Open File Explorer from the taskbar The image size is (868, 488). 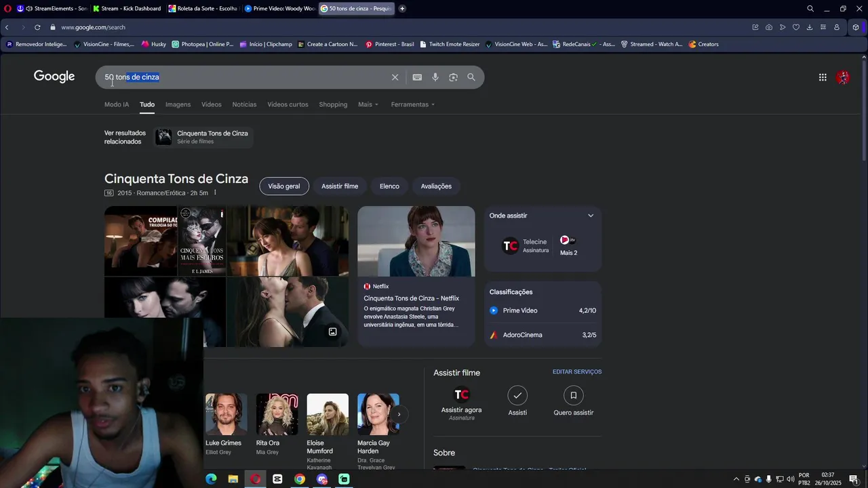(233, 479)
